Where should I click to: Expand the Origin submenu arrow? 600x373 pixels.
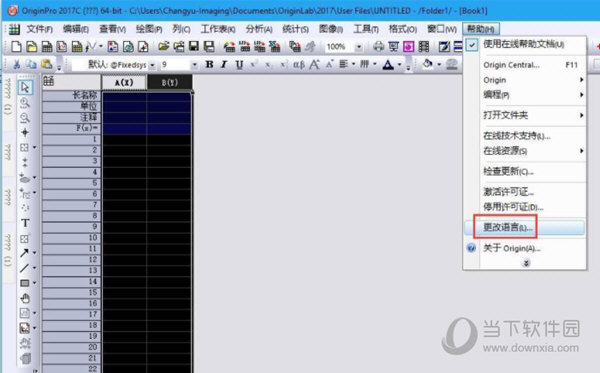pos(581,80)
